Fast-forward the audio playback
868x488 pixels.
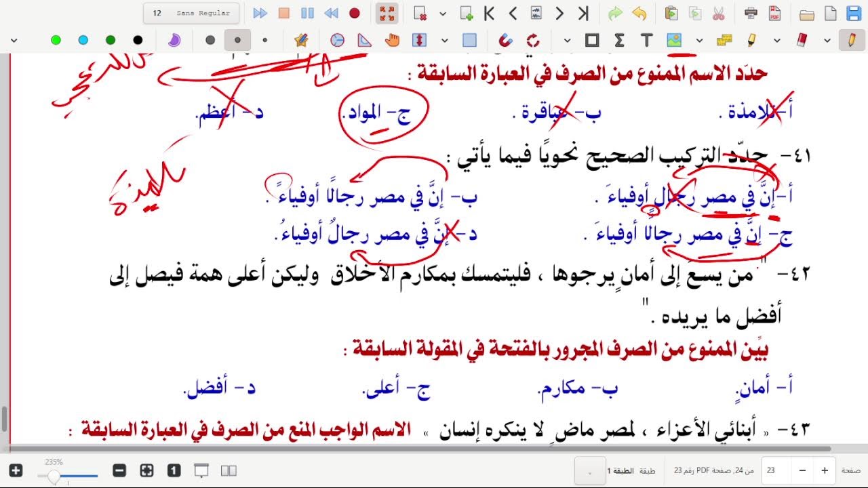tap(260, 14)
